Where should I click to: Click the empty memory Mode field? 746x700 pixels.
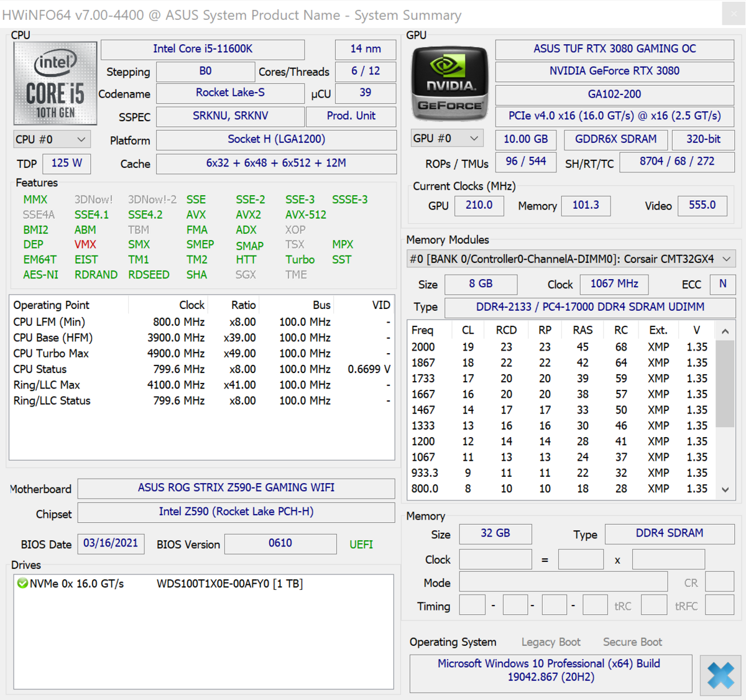click(x=563, y=583)
